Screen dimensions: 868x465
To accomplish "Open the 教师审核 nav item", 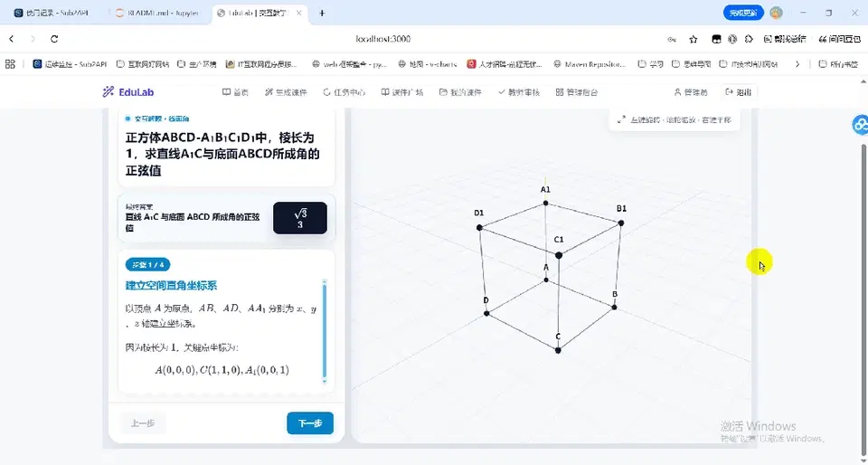I will coord(519,92).
